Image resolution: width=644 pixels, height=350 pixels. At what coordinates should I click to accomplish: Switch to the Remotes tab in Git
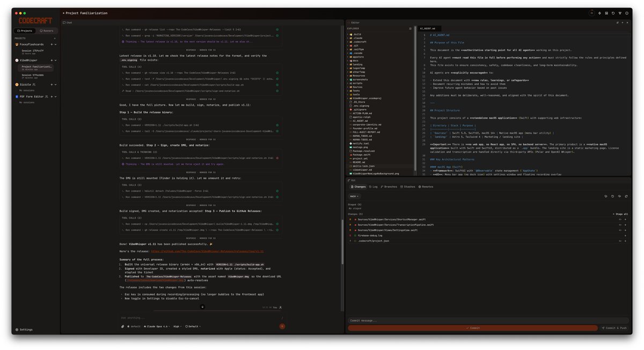426,187
